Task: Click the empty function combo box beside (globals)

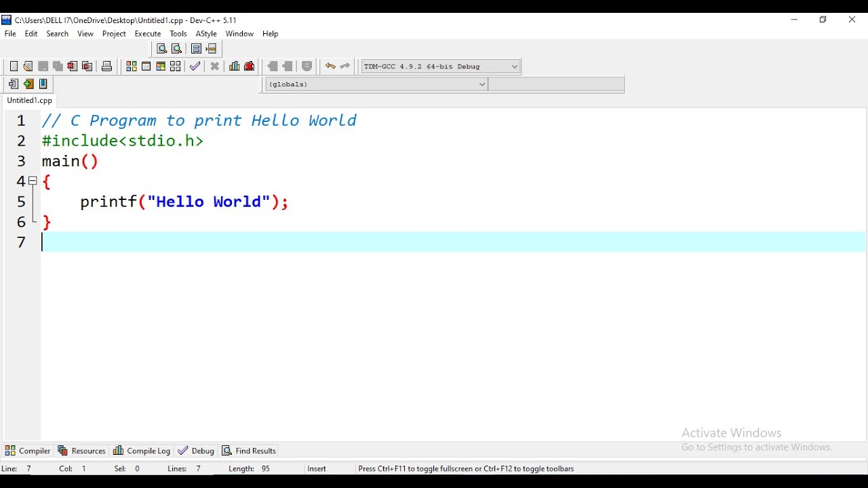Action: pos(556,85)
